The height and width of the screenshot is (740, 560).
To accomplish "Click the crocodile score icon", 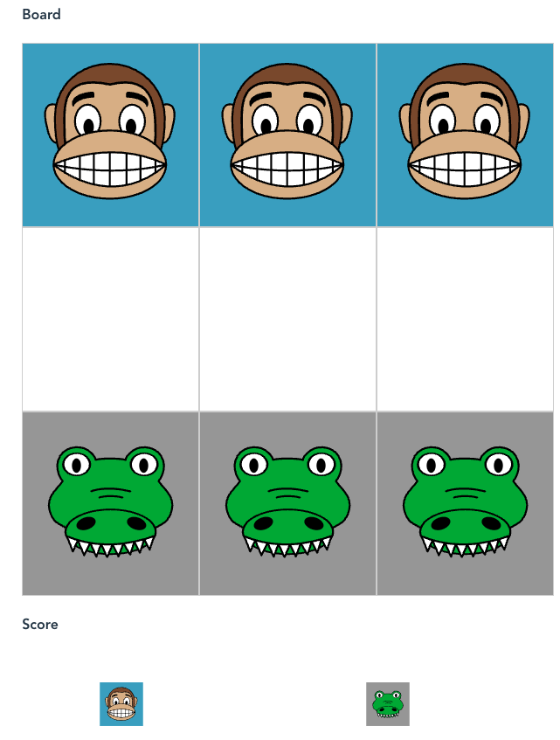I will coord(388,703).
